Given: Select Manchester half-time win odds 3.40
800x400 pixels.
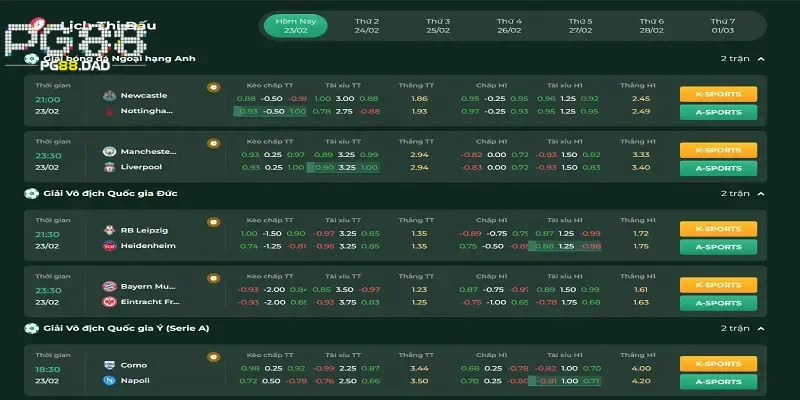Looking at the screenshot, I should (640, 167).
